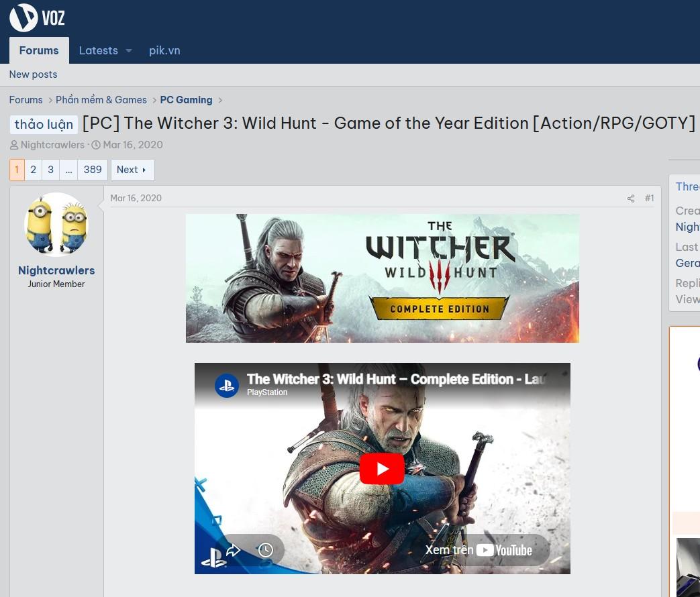Click the video share arrow icon
Image resolution: width=700 pixels, height=597 pixels.
coord(233,550)
